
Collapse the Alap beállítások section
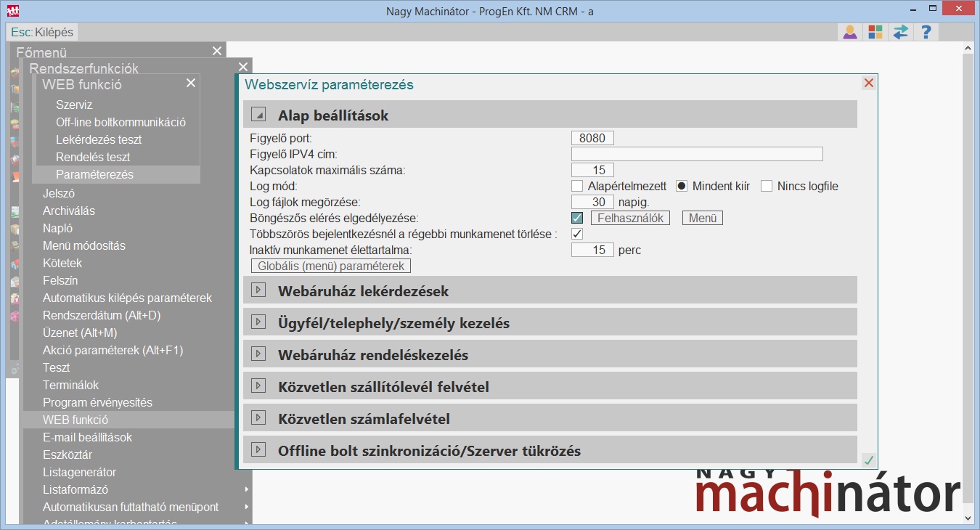(258, 115)
